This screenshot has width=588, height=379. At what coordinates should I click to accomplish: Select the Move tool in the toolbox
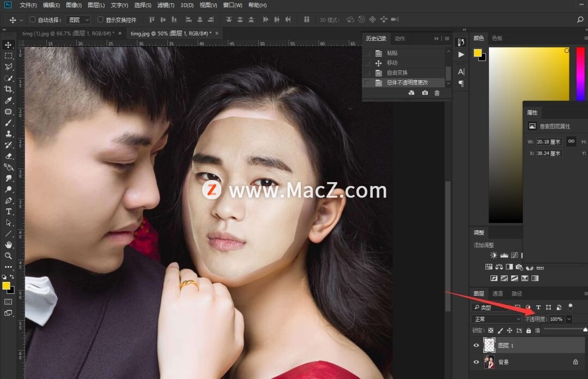click(8, 45)
